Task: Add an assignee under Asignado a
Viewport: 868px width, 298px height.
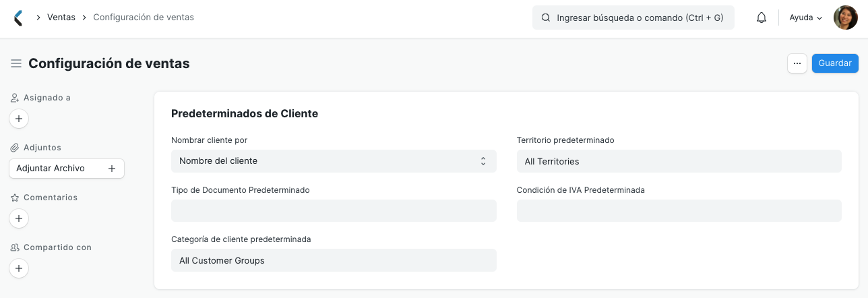Action: [x=19, y=119]
